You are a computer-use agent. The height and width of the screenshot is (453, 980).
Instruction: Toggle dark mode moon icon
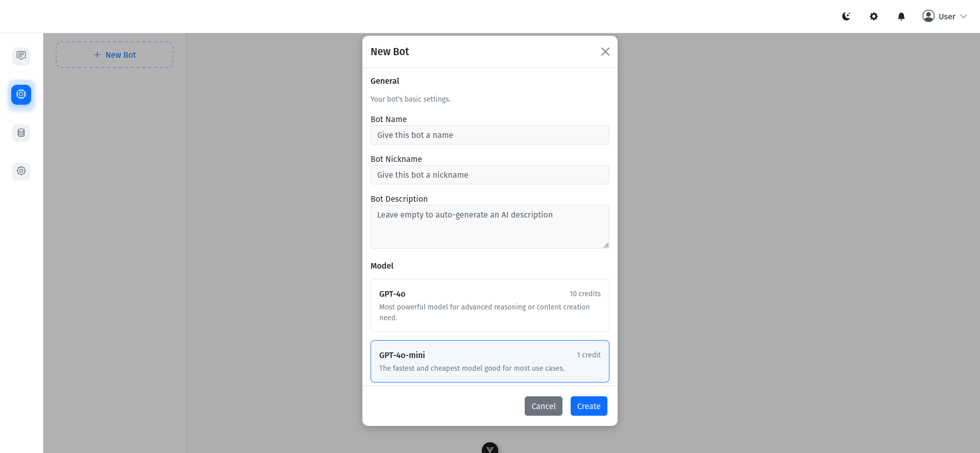click(x=846, y=16)
